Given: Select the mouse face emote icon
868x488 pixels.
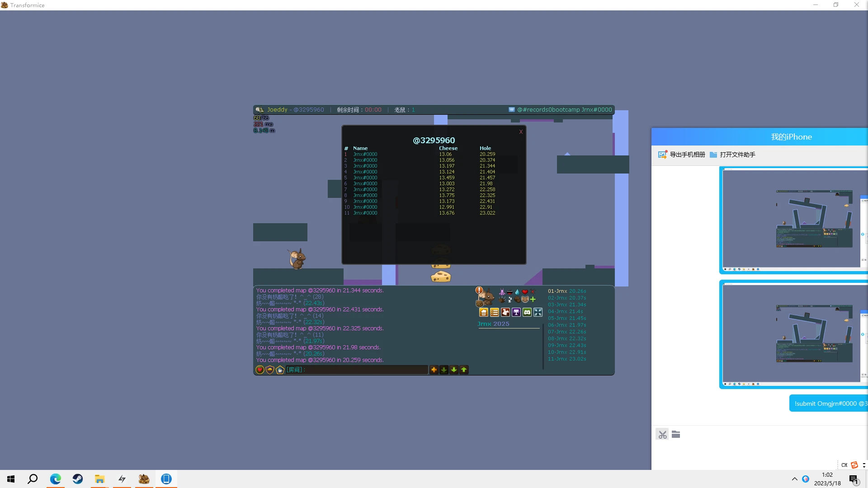Looking at the screenshot, I should point(525,299).
